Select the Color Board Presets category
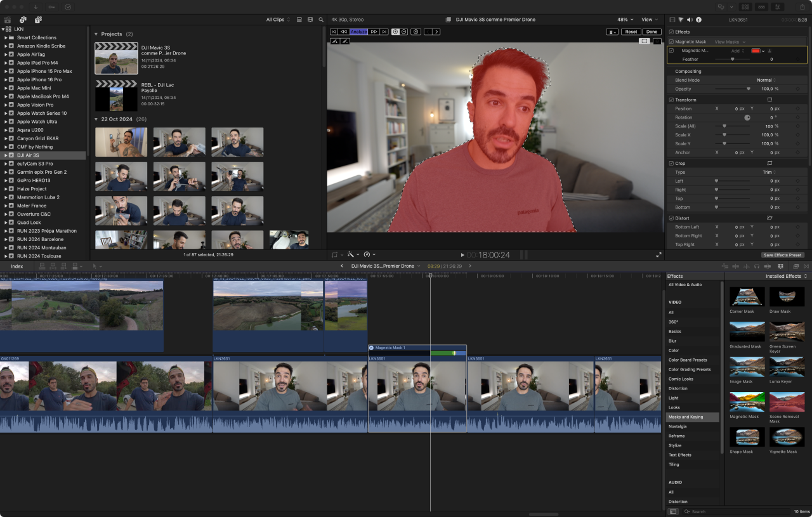 point(688,360)
